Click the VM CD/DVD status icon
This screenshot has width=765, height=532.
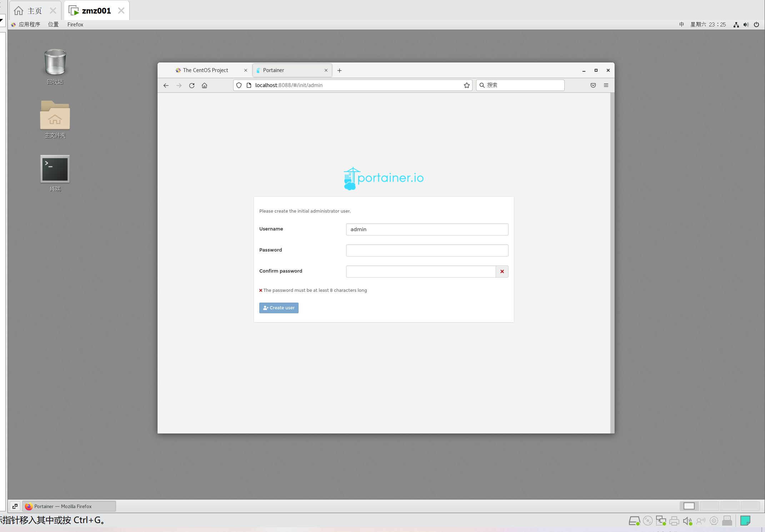pos(647,521)
